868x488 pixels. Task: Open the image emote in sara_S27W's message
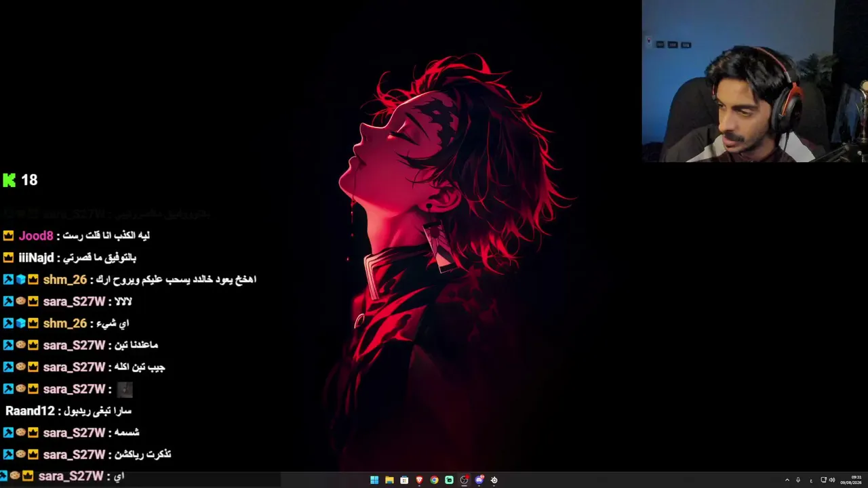pyautogui.click(x=125, y=389)
